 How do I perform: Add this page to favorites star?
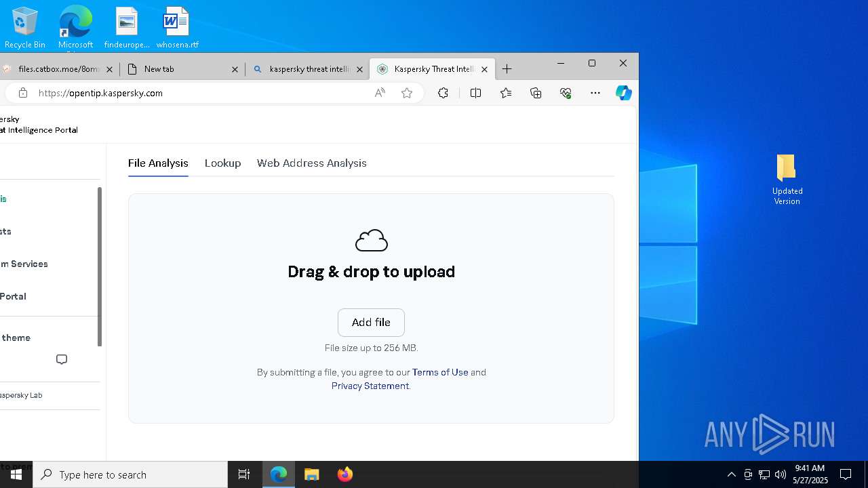(x=407, y=93)
